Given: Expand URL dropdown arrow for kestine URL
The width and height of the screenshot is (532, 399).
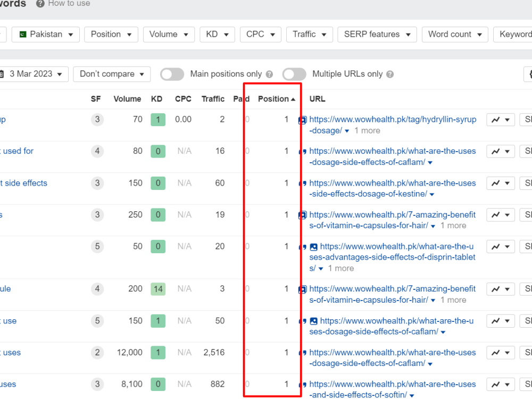Looking at the screenshot, I should tap(432, 194).
